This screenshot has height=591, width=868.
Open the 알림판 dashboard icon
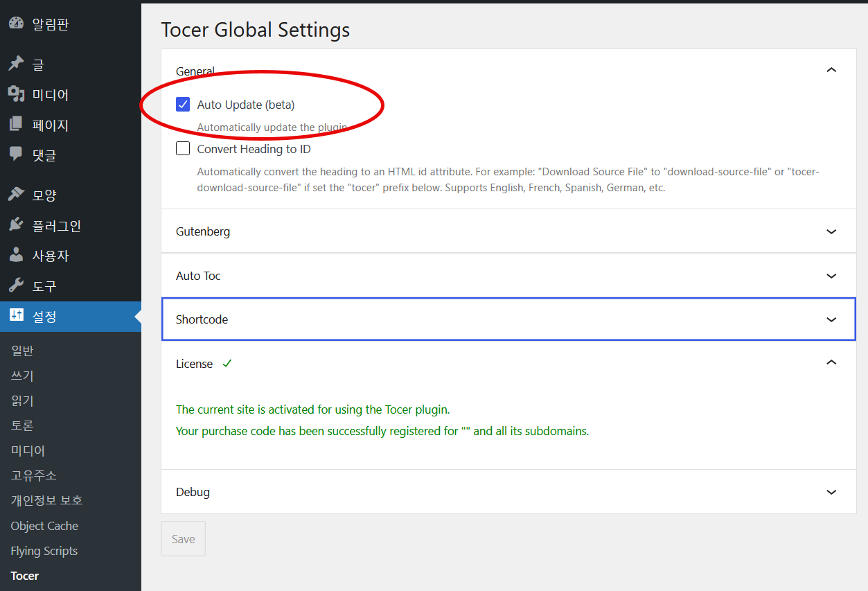[17, 24]
